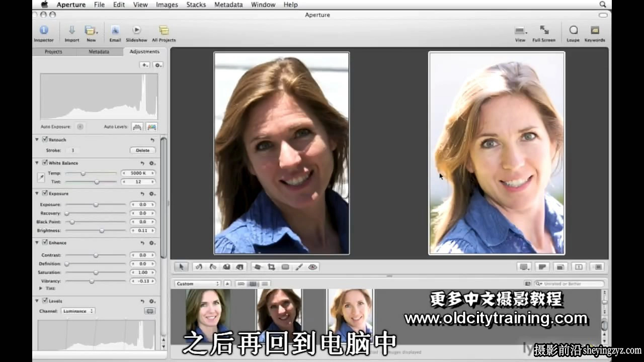
Task: Uncheck the White Balance checkbox
Action: click(x=45, y=163)
